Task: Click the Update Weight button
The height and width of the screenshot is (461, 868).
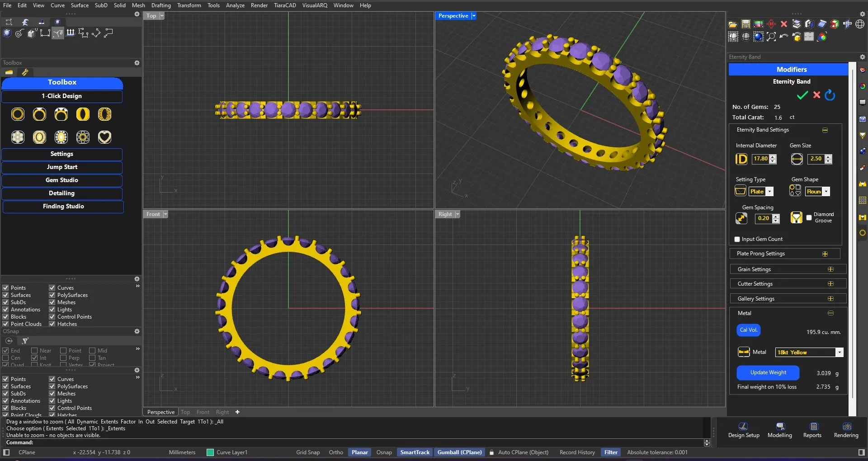Action: [x=768, y=373]
